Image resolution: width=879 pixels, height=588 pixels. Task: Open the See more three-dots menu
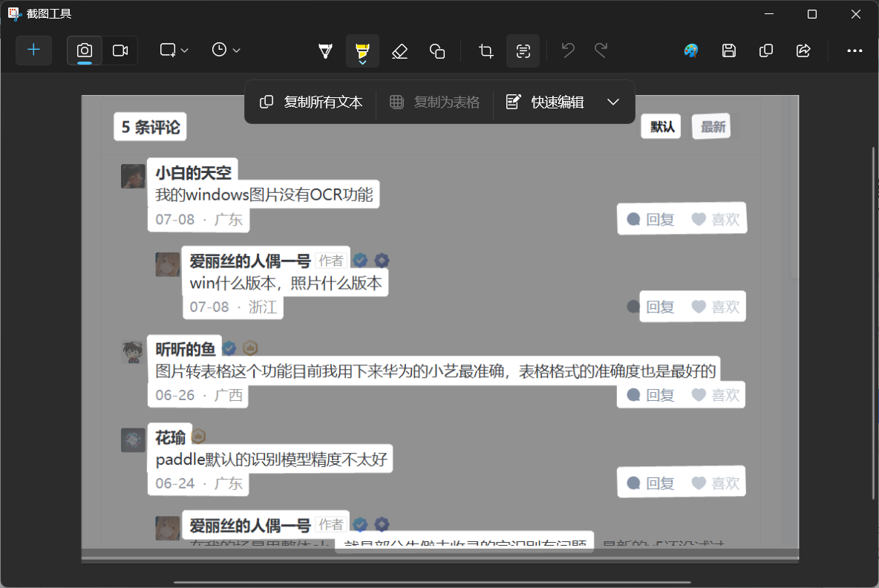pos(855,51)
